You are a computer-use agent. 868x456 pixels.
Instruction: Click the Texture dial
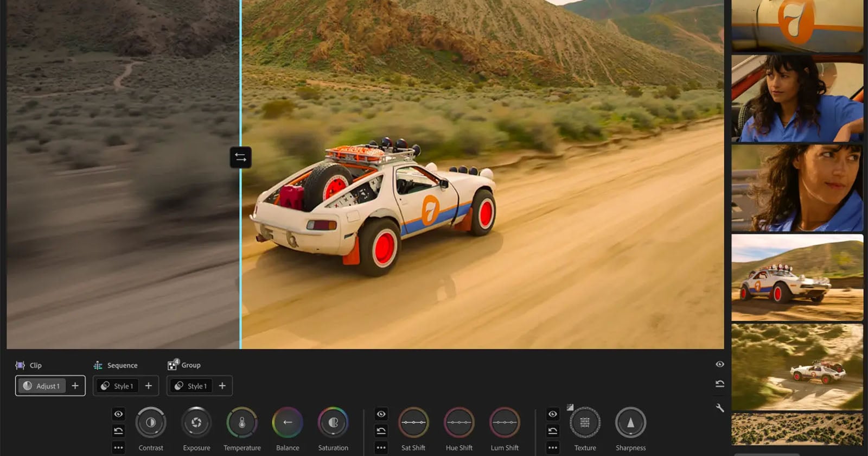pos(585,422)
